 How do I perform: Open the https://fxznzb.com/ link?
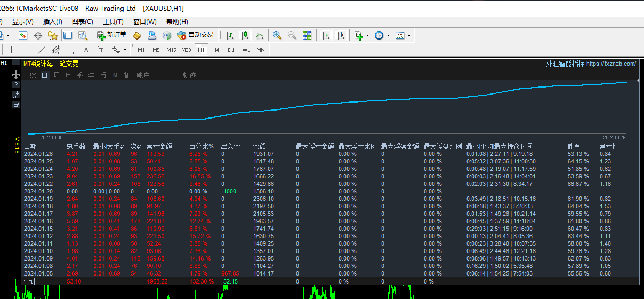click(611, 64)
